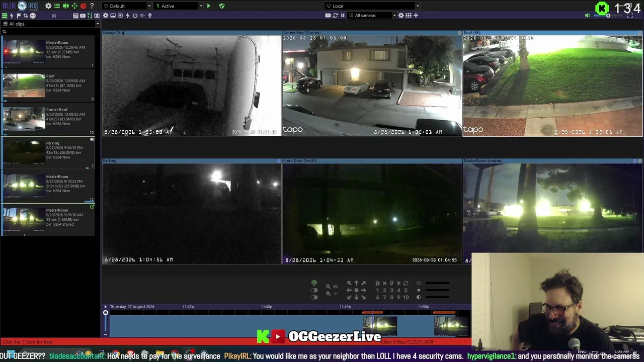This screenshot has height=362, width=644.
Task: Zoom in with the PTZ magnifier plus
Action: [328, 287]
